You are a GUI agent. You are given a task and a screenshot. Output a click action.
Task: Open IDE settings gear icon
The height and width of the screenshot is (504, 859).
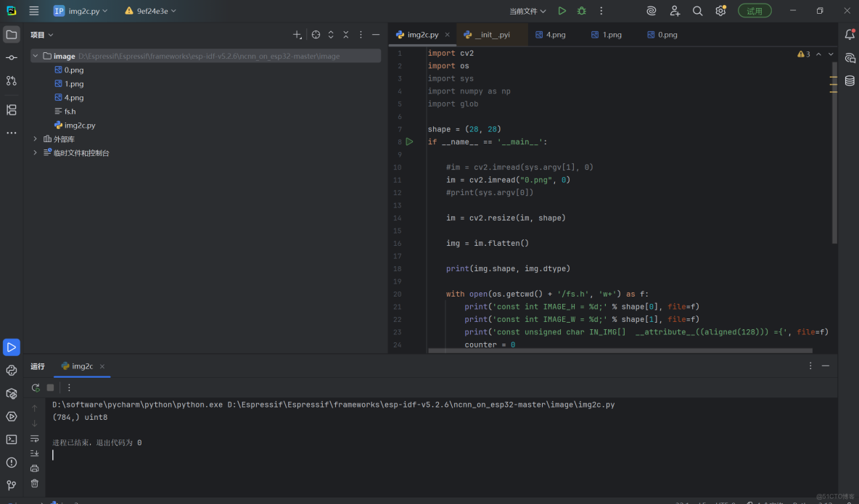click(720, 11)
